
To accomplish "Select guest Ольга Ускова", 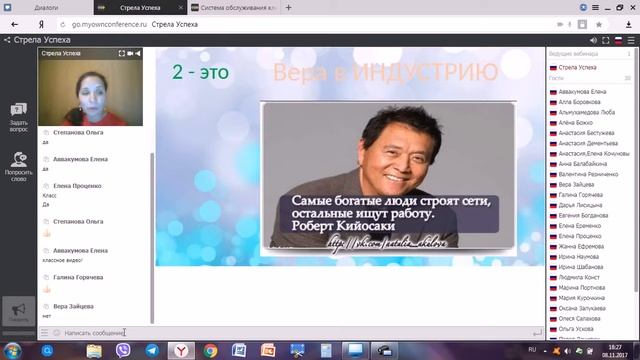I will click(x=576, y=329).
